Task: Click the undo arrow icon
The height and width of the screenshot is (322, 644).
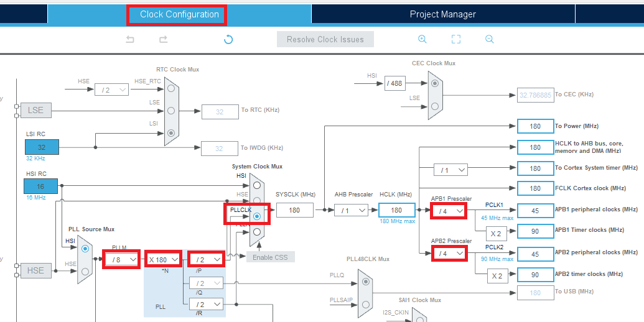Action: (130, 39)
